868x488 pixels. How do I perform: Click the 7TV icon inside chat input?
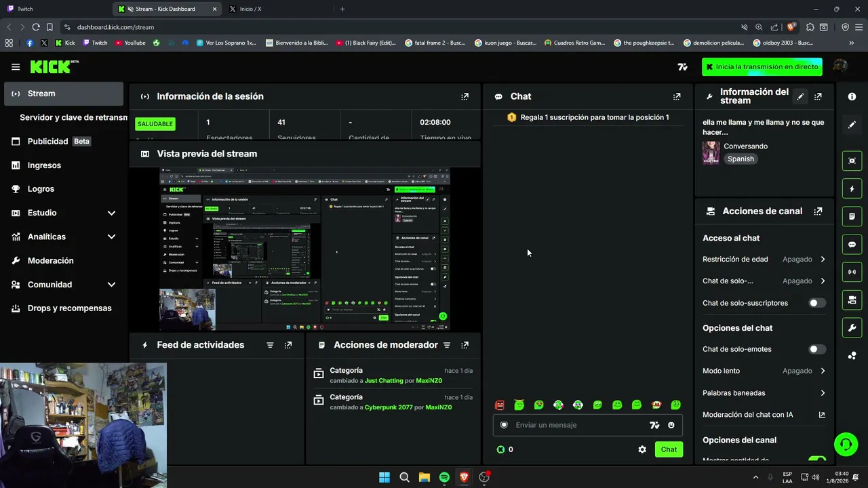(654, 425)
